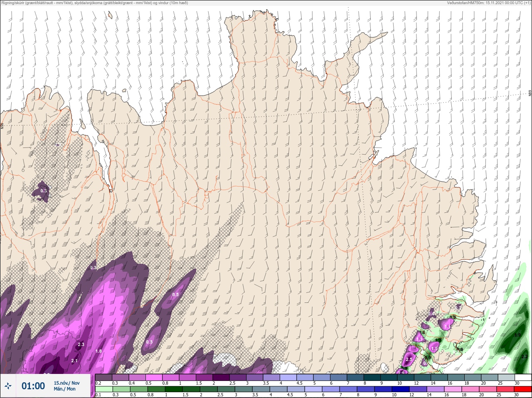The height and width of the screenshot is (398, 532).
Task: Pick the bright magenta swatch between 0.5 and 0.8 in the top legend row
Action: [154, 378]
